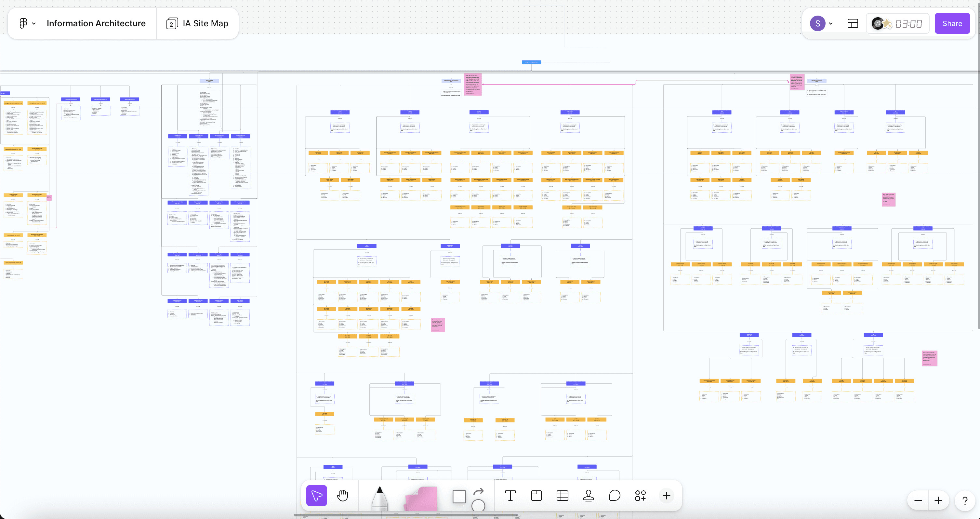
Task: Toggle the layout panel view icon
Action: 853,24
